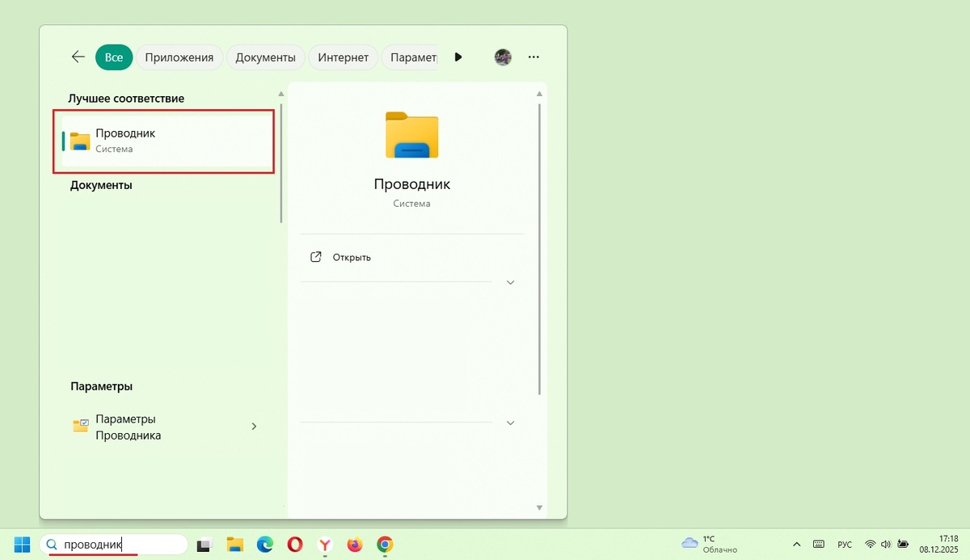Click the large Проводник folder icon in preview
This screenshot has width=970, height=560.
(x=412, y=134)
